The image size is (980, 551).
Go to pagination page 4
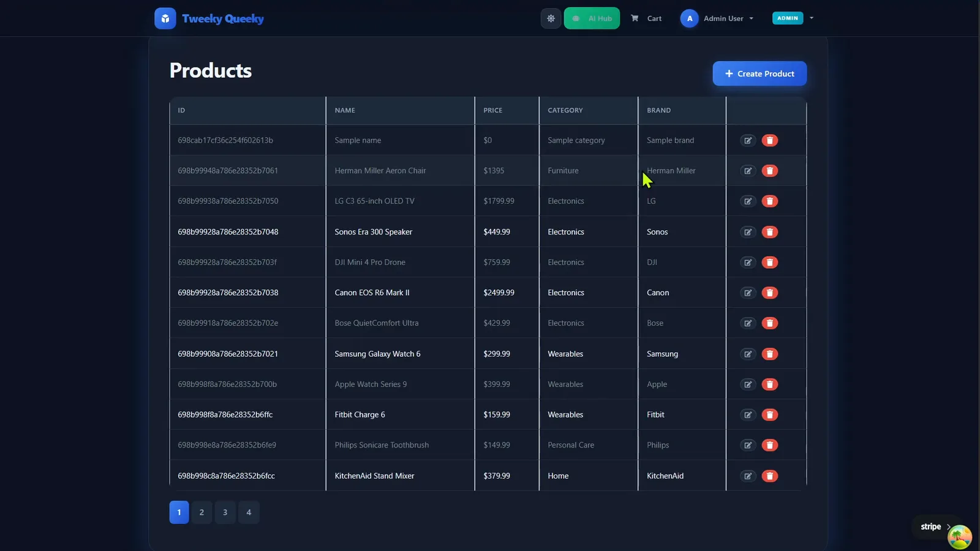point(249,512)
